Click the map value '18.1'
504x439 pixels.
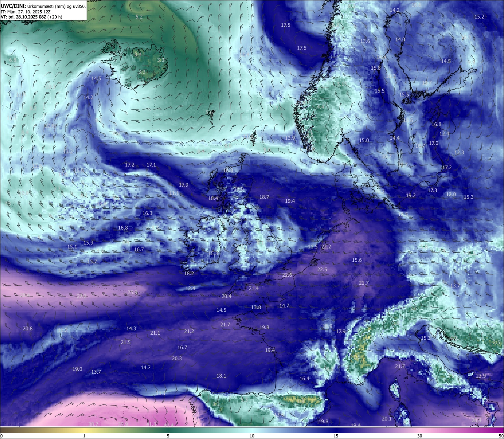pyautogui.click(x=221, y=376)
